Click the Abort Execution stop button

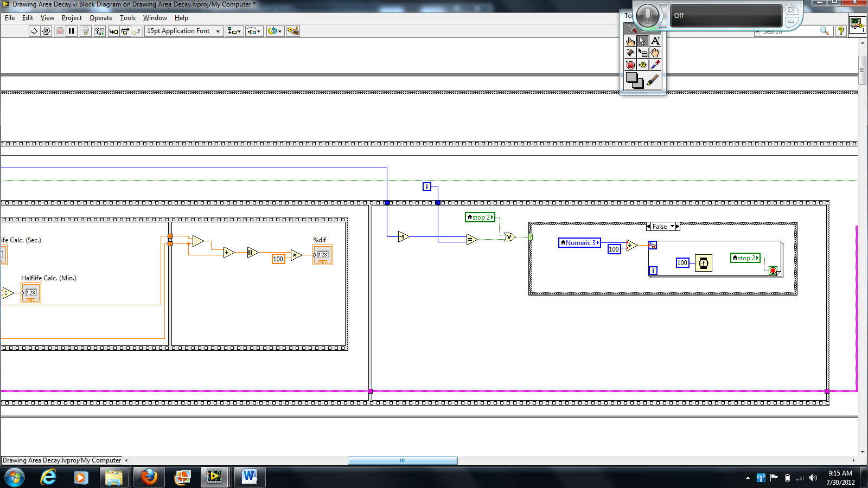(x=60, y=31)
